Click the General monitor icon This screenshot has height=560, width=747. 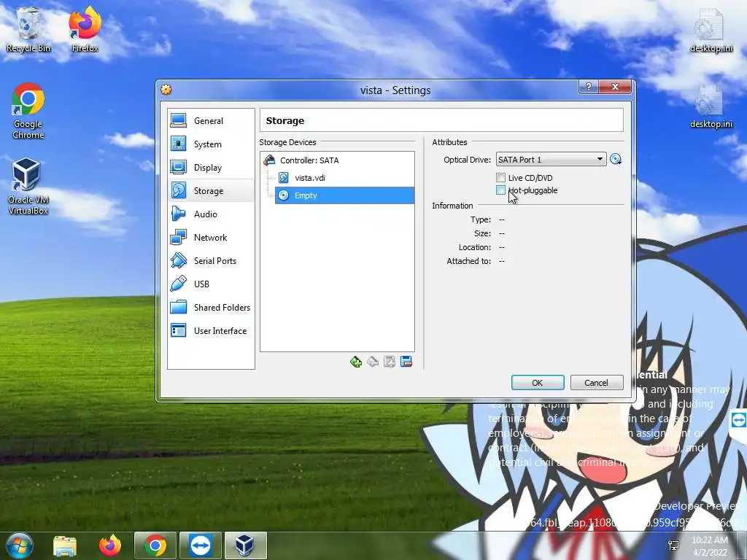pyautogui.click(x=179, y=120)
